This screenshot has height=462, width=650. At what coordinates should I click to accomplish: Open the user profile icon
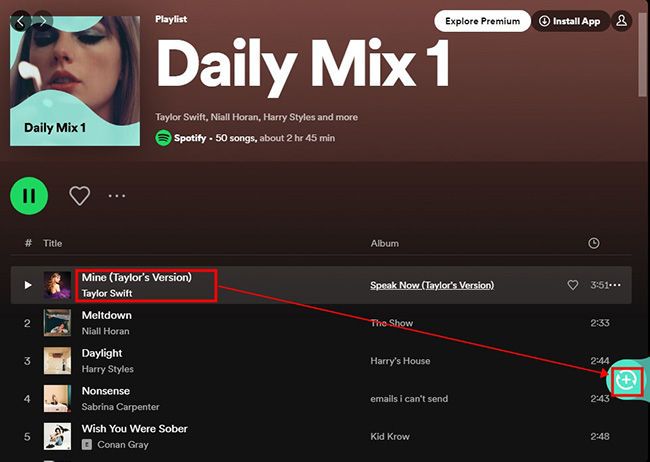pos(621,21)
